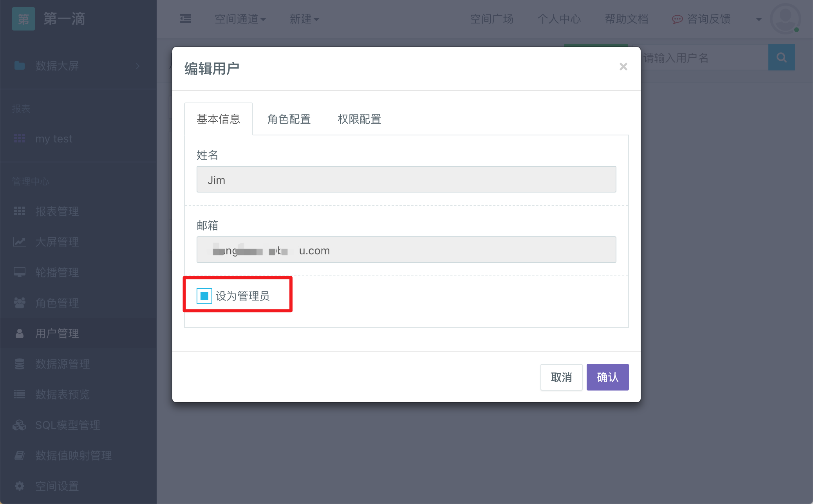Select 角色管理 in the sidebar
Image resolution: width=813 pixels, height=504 pixels.
[x=57, y=303]
